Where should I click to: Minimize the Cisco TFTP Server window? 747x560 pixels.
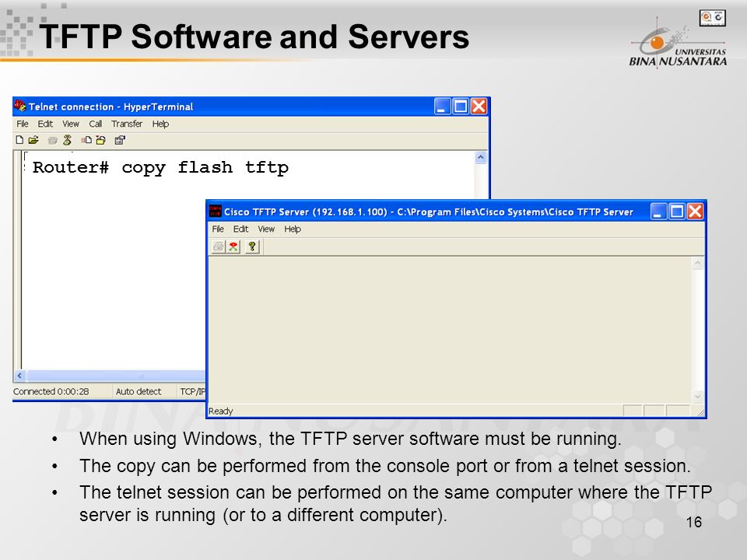[x=659, y=212]
